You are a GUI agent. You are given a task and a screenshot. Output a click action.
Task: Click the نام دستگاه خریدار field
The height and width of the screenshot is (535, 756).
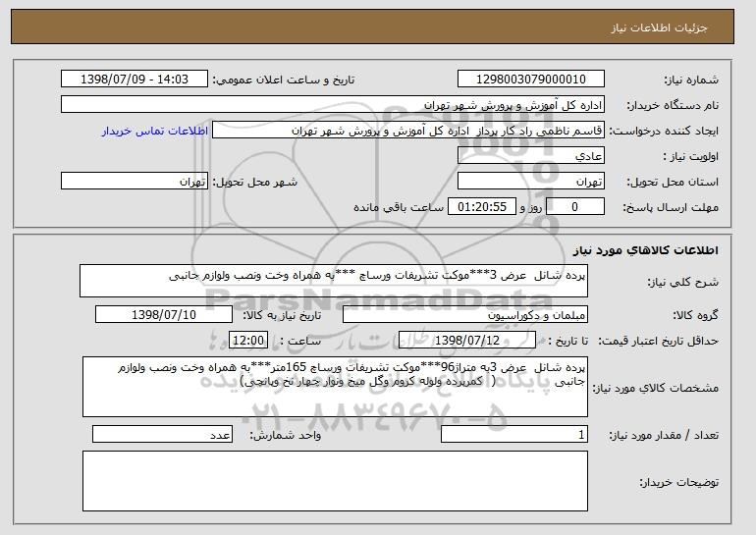[333, 105]
